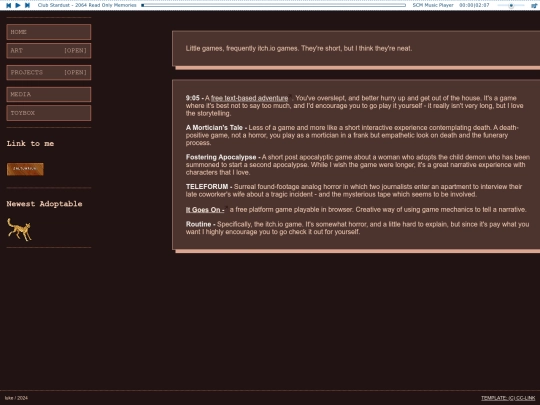Viewport: 540px width, 405px height.
Task: Click the site link badge button
Action: (25, 169)
